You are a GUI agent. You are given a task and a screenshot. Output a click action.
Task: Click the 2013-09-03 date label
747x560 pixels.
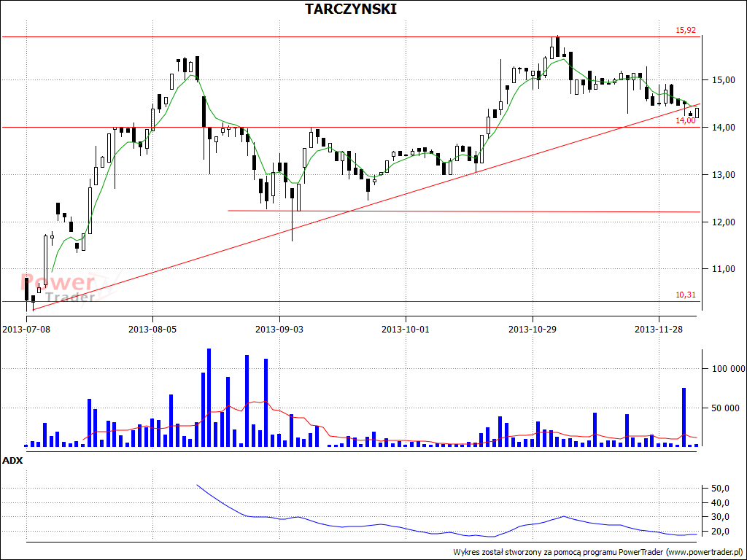[x=279, y=329]
